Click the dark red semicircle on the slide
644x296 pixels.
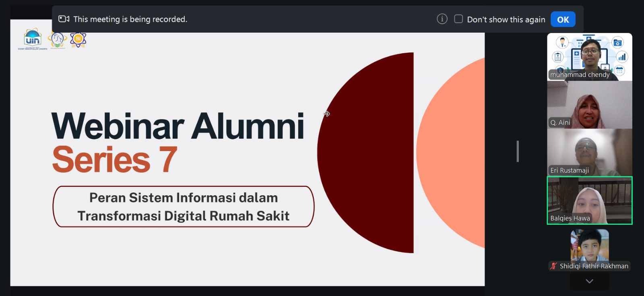point(365,153)
